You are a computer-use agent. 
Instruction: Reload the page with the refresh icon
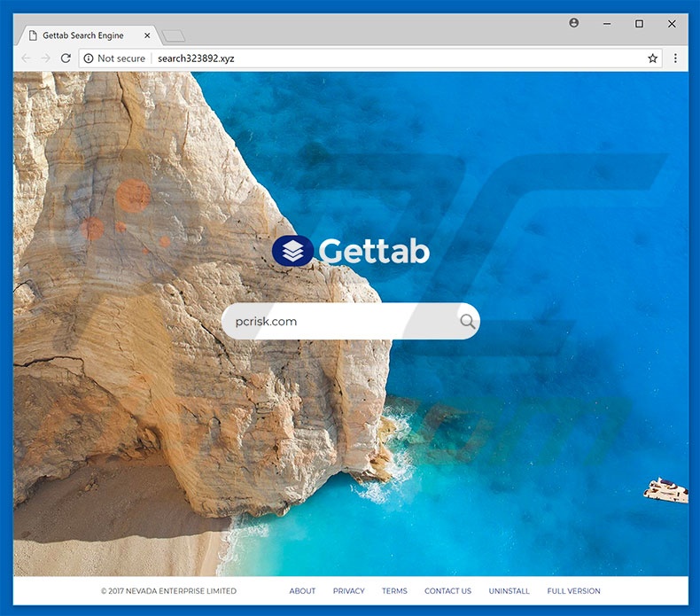[66, 58]
